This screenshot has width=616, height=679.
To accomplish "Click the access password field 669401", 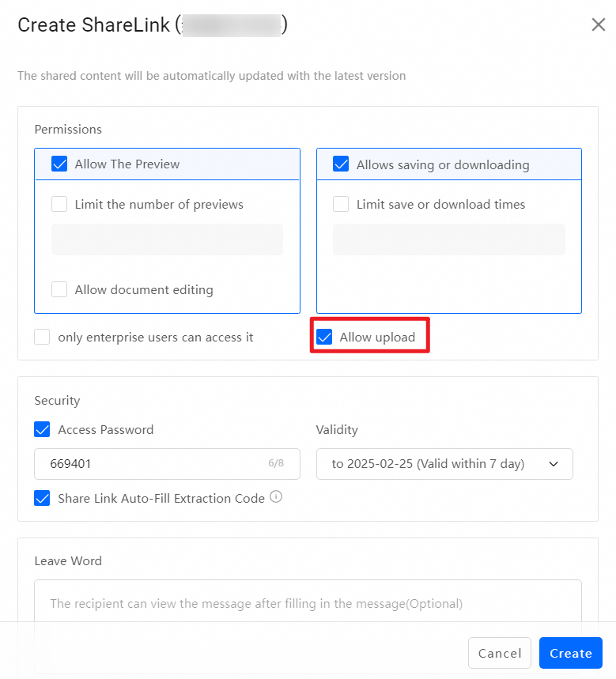I will [167, 464].
